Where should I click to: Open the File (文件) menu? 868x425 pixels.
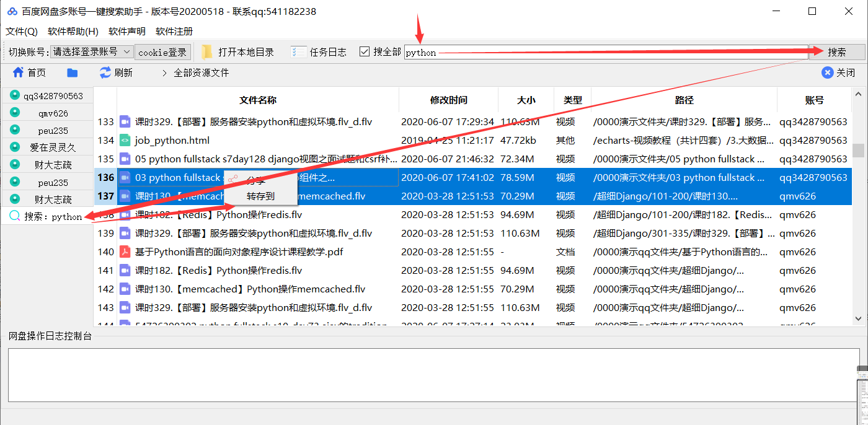[x=21, y=31]
